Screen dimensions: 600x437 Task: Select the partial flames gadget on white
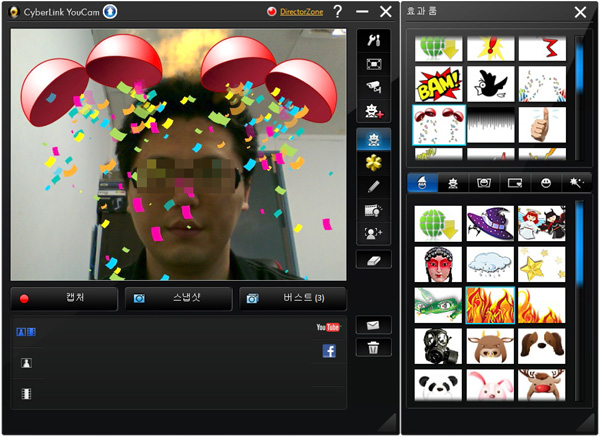coord(541,305)
